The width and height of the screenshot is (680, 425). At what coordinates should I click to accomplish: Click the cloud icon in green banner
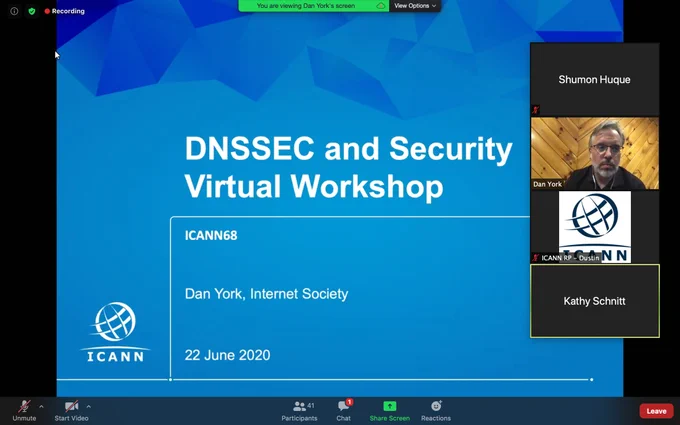point(380,6)
